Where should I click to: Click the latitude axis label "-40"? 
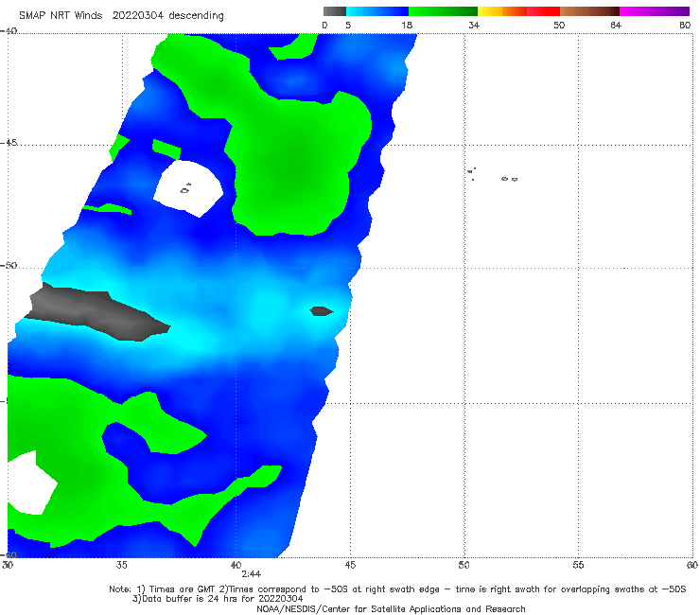click(9, 31)
